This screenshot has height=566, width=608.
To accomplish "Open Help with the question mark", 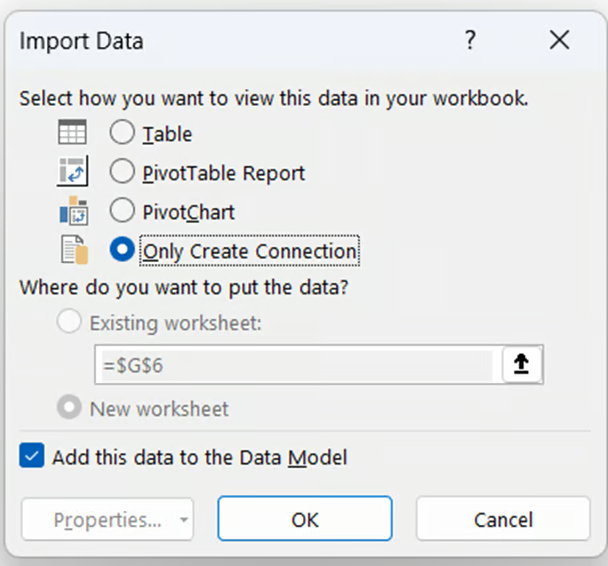I will [x=470, y=40].
